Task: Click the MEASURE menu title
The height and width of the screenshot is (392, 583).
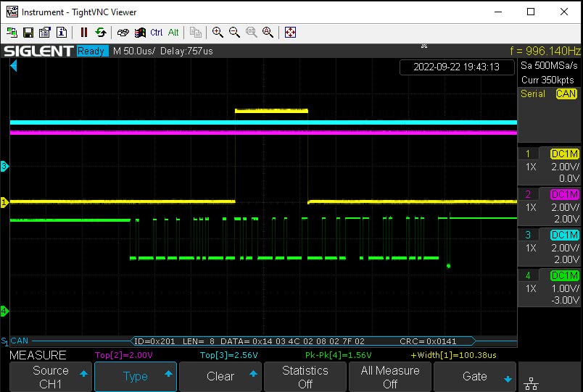Action: click(x=38, y=355)
